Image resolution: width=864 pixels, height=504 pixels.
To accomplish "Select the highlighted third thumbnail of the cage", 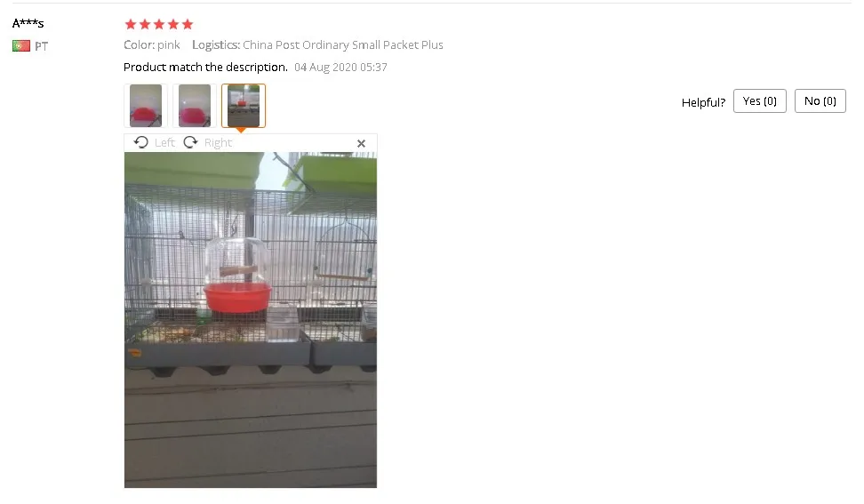I will (244, 106).
